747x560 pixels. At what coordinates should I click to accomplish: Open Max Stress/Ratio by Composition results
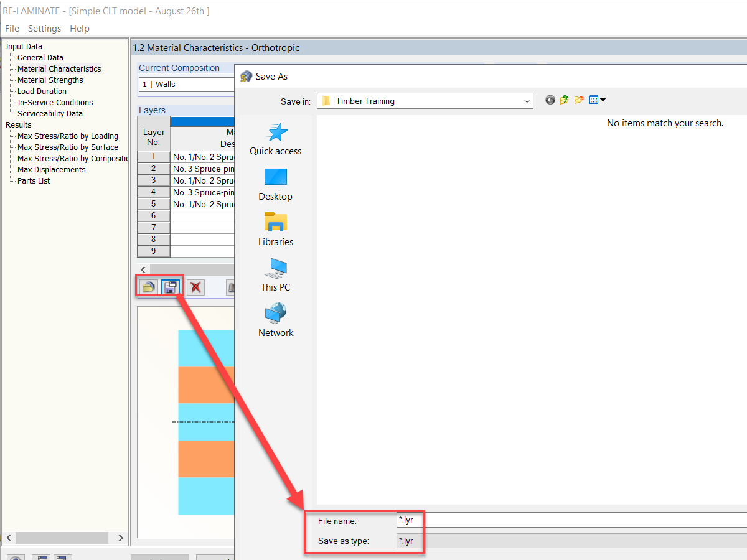(72, 159)
